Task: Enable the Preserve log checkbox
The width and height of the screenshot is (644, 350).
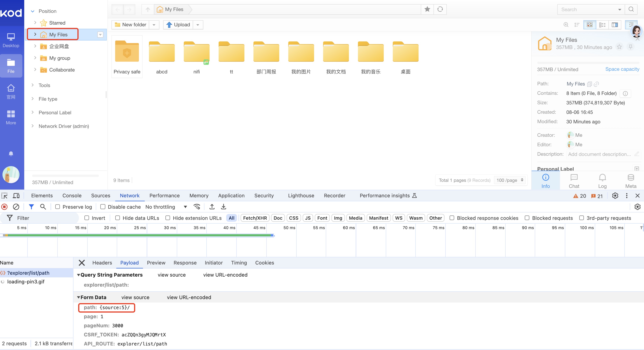Action: pyautogui.click(x=58, y=207)
